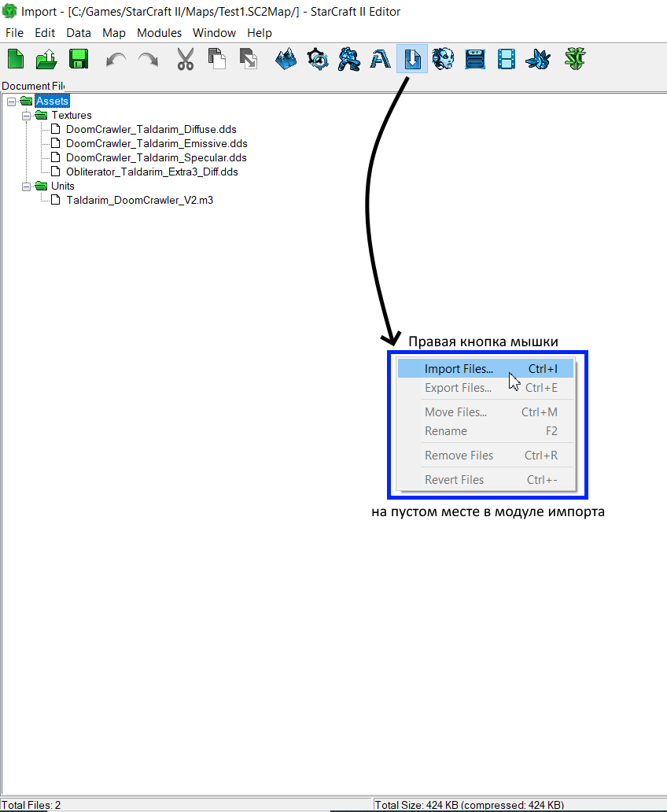Select Taldarim_DoomCrawler_V2.m3 model file

click(139, 200)
